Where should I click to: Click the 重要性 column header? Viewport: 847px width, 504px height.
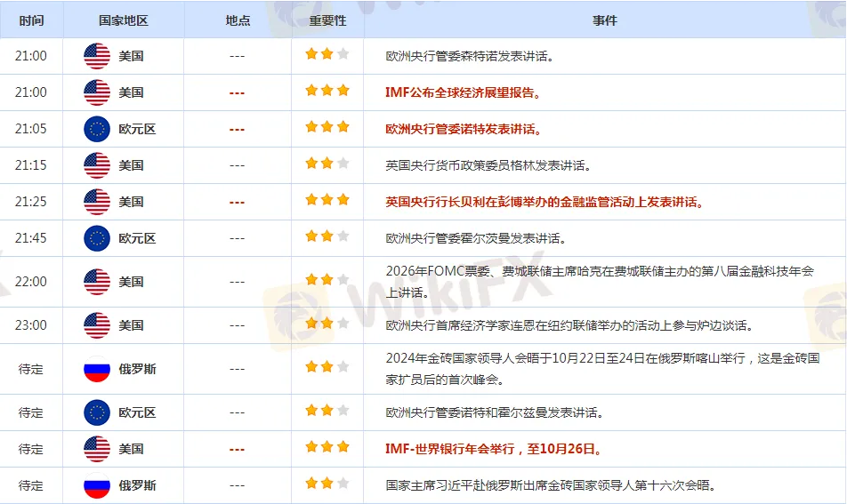327,20
